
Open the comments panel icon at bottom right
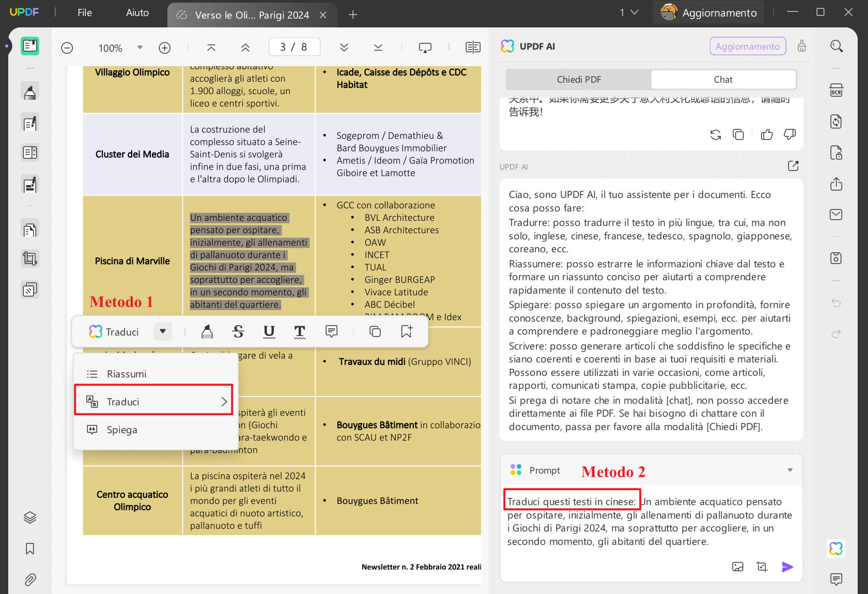coord(836,580)
